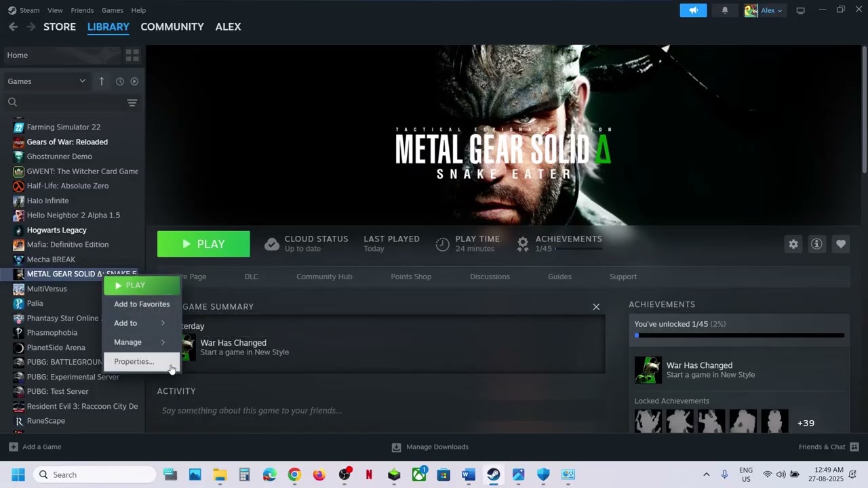Open the Windows Start menu
This screenshot has width=868, height=488.
tap(18, 474)
